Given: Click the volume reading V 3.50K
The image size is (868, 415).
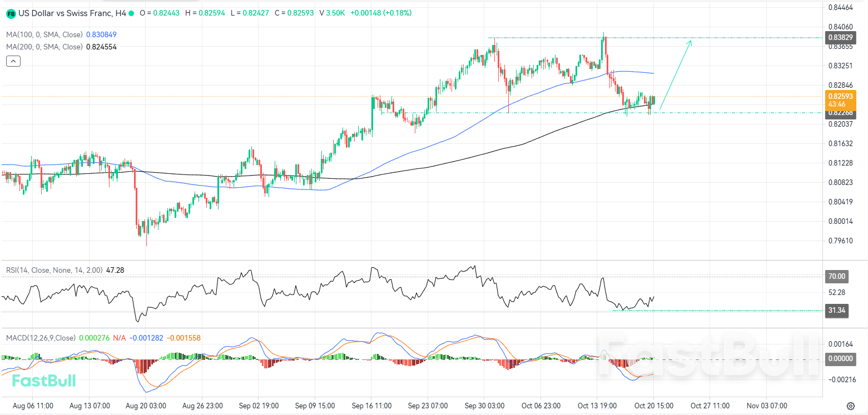Looking at the screenshot, I should pos(332,13).
